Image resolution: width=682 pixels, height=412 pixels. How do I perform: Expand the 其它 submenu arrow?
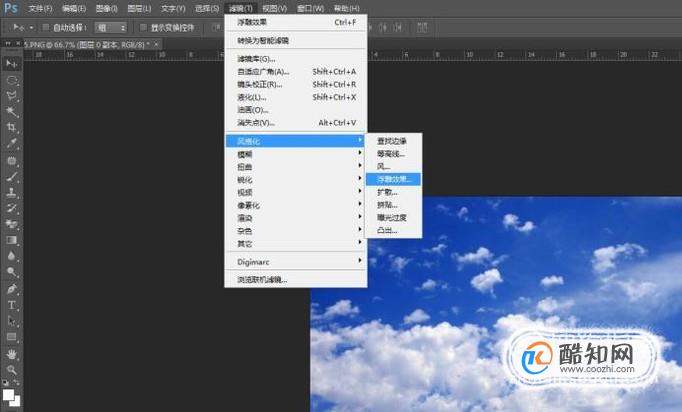[x=360, y=242]
